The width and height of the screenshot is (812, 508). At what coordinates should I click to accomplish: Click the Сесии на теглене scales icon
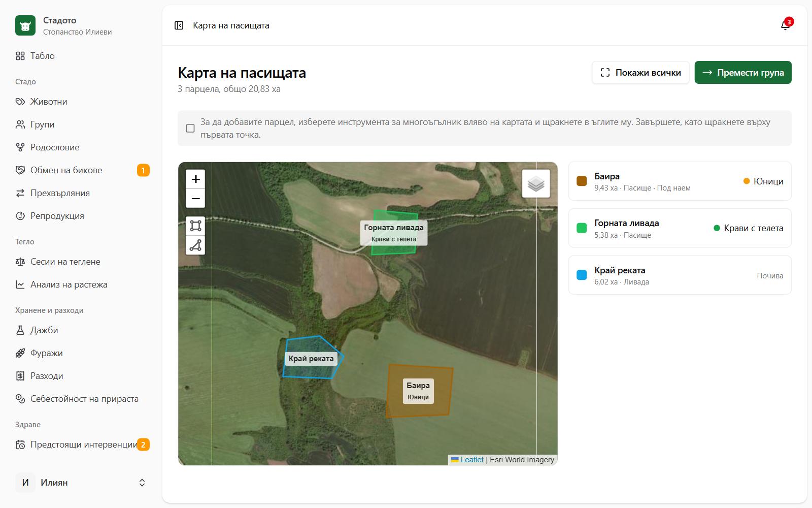pyautogui.click(x=20, y=262)
